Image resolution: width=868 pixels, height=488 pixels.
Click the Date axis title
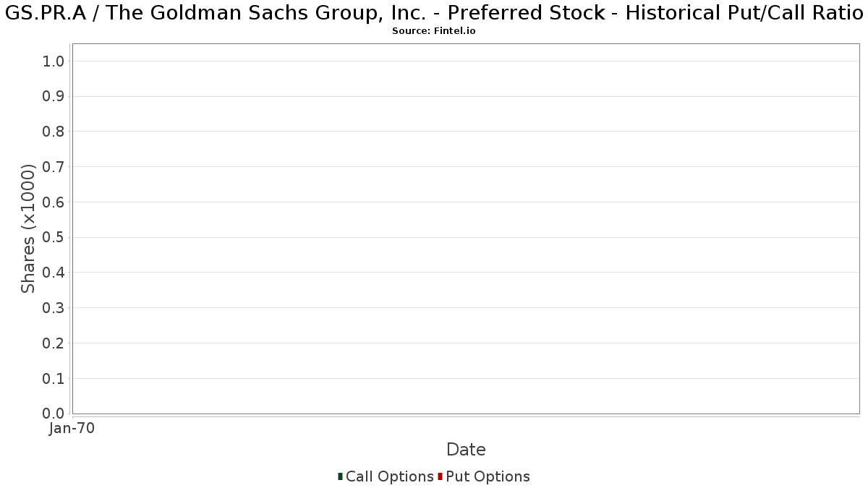pyautogui.click(x=466, y=450)
